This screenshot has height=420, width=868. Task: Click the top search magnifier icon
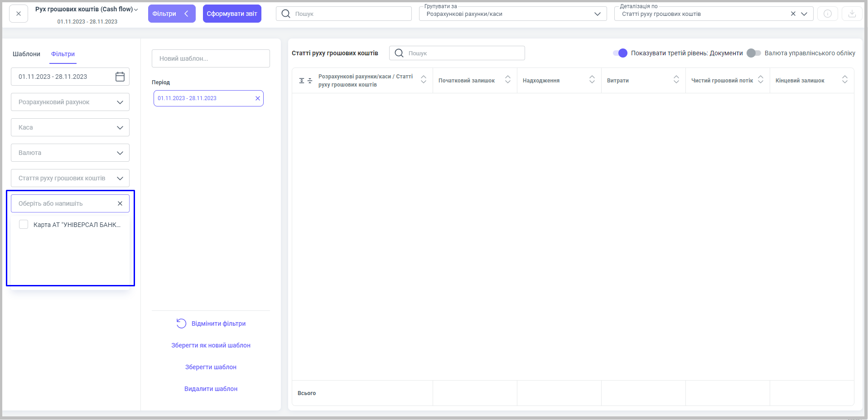(286, 14)
